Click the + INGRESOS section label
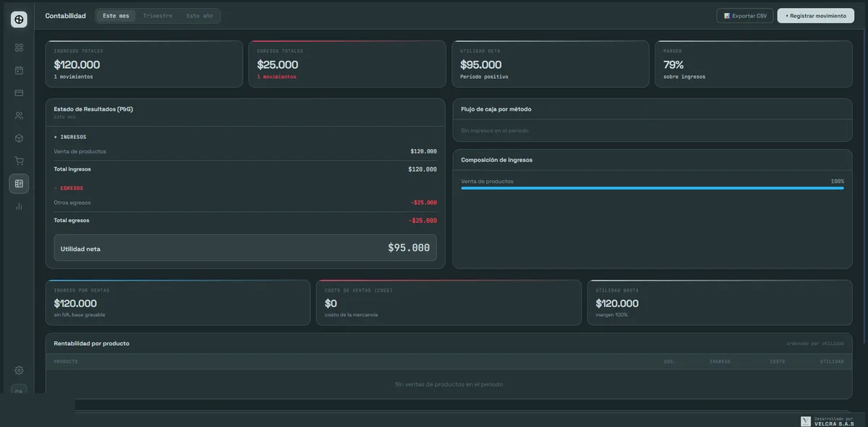 tap(70, 137)
